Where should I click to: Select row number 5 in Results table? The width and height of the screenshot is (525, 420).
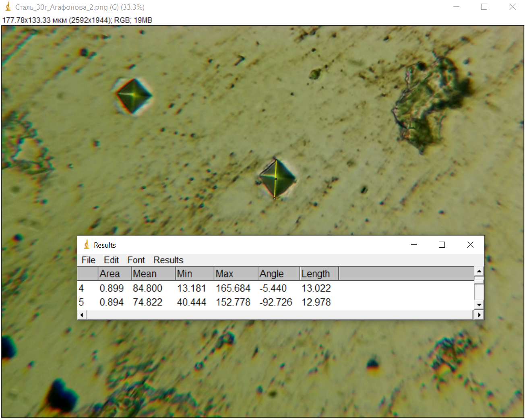[81, 302]
